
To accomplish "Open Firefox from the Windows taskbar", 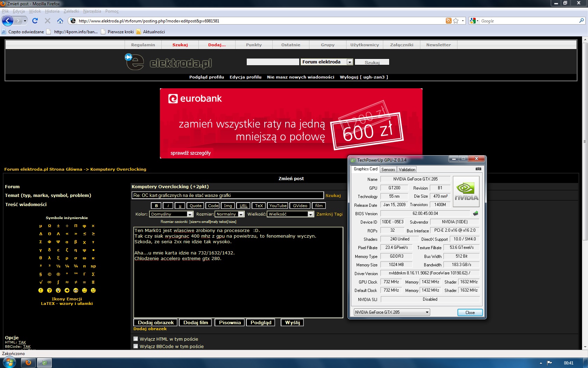I will tap(28, 363).
